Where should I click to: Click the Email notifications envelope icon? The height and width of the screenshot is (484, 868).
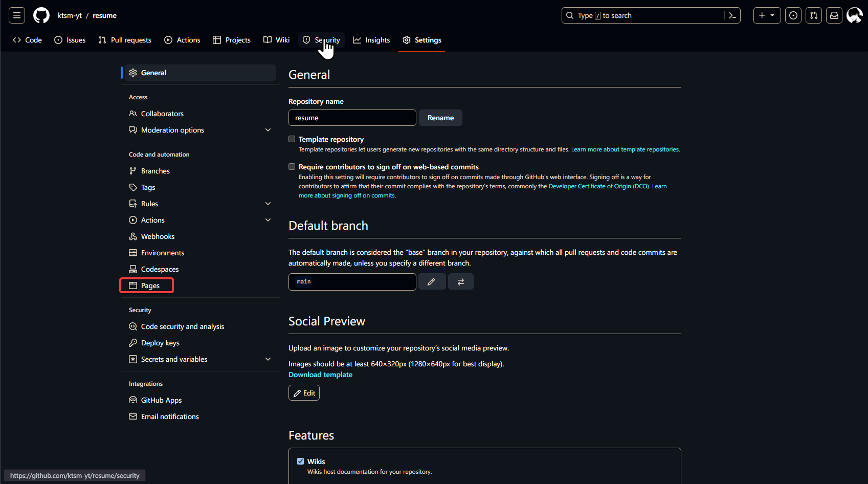coord(133,416)
